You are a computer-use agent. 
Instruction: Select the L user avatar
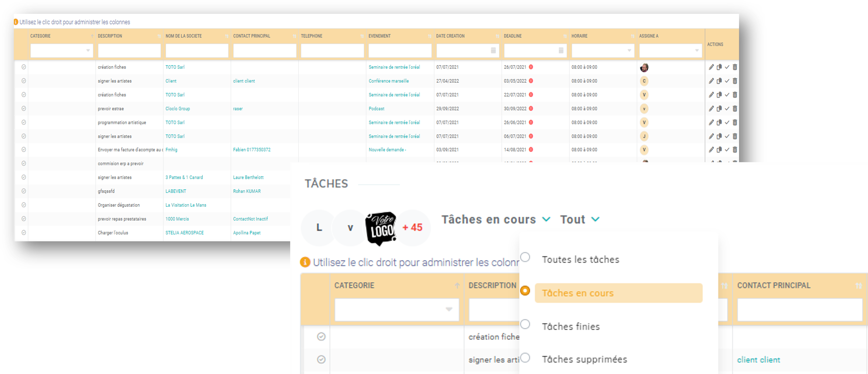point(319,227)
